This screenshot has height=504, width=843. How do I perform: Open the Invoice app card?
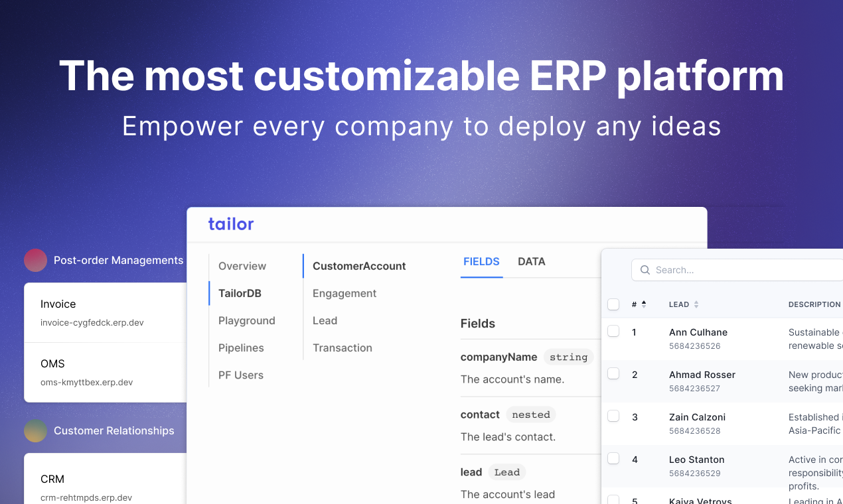coord(106,313)
